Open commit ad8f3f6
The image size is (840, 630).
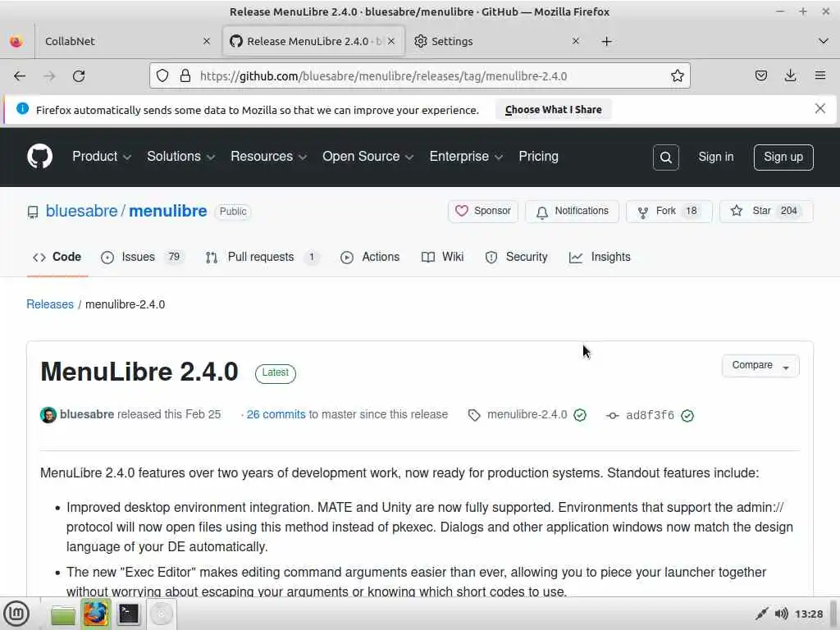point(650,415)
